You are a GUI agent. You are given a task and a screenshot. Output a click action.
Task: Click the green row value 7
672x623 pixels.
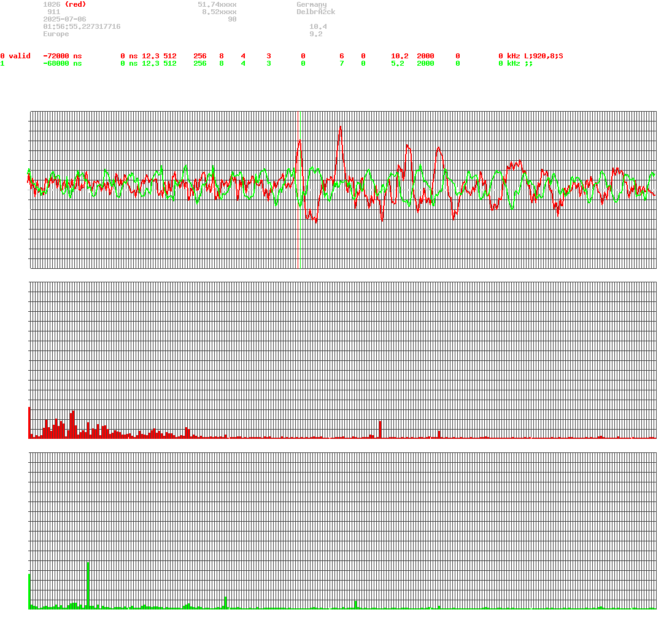point(342,63)
